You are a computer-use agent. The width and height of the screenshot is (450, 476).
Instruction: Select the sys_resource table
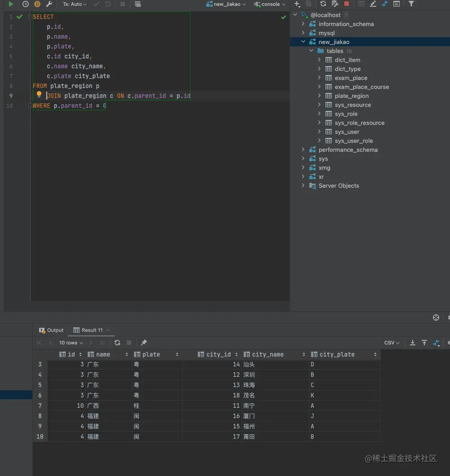click(353, 105)
